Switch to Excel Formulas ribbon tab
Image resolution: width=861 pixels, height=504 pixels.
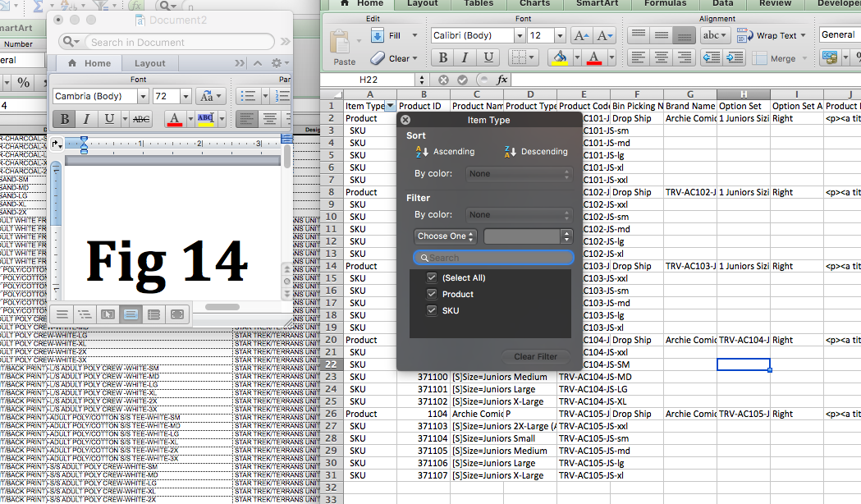click(665, 4)
